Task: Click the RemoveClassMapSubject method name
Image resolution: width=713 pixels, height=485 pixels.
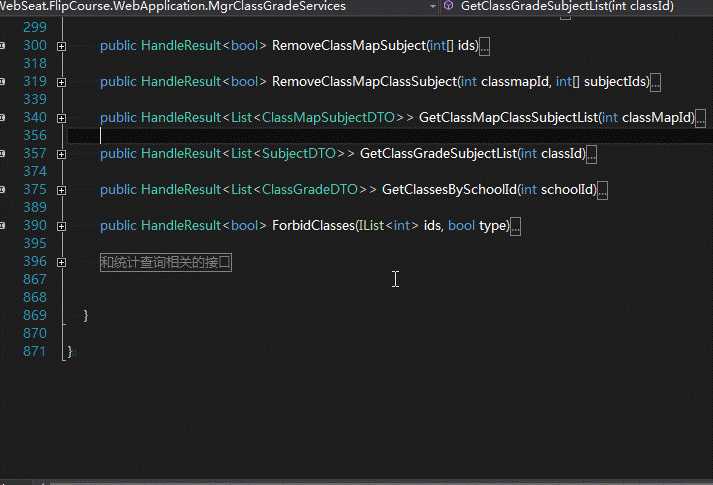Action: (349, 45)
